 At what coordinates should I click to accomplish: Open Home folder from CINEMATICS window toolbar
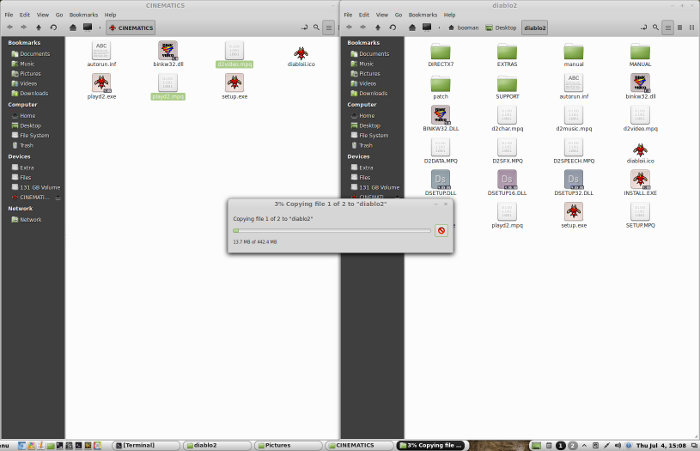[x=73, y=28]
